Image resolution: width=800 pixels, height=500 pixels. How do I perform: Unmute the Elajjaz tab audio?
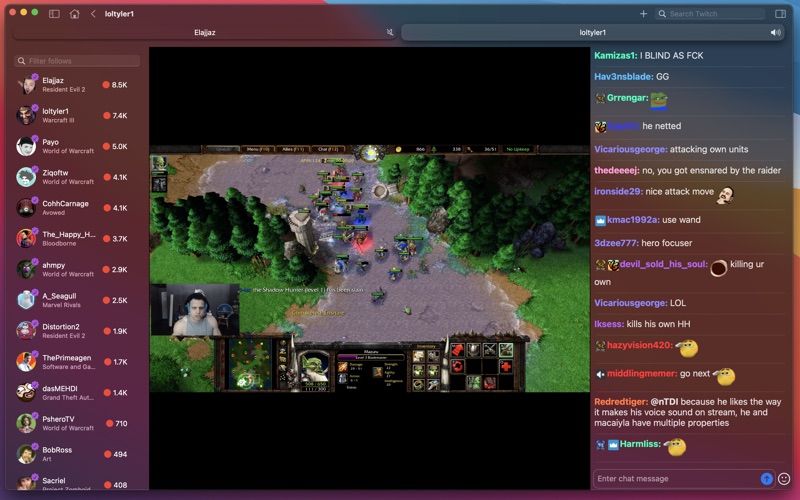tap(390, 32)
